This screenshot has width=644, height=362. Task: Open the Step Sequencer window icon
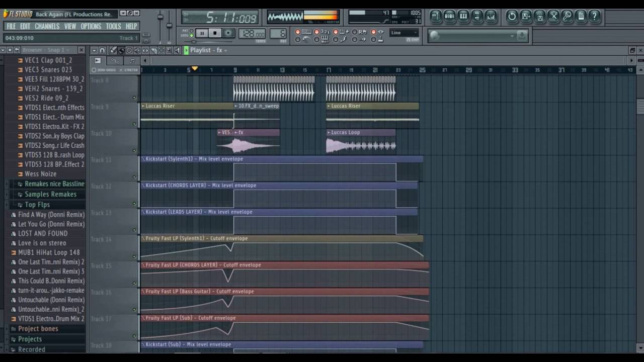pos(449,17)
